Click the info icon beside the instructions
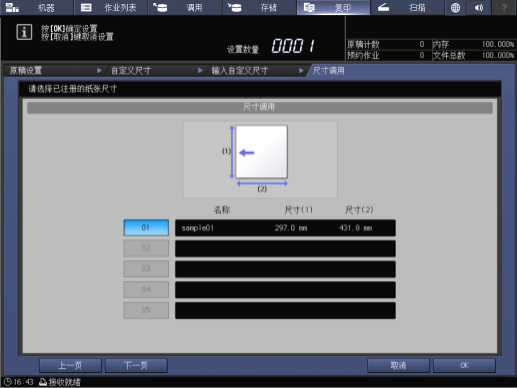 pyautogui.click(x=24, y=32)
